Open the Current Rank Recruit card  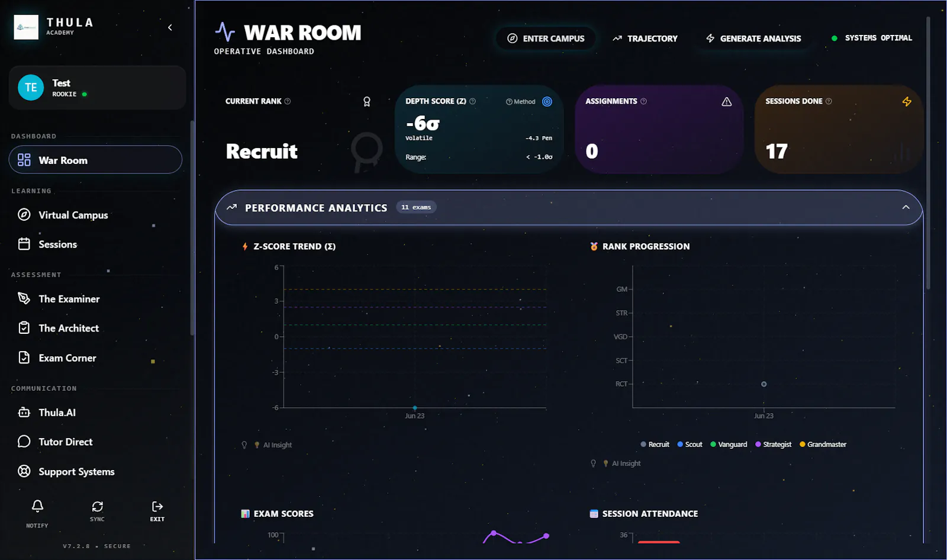(x=299, y=129)
